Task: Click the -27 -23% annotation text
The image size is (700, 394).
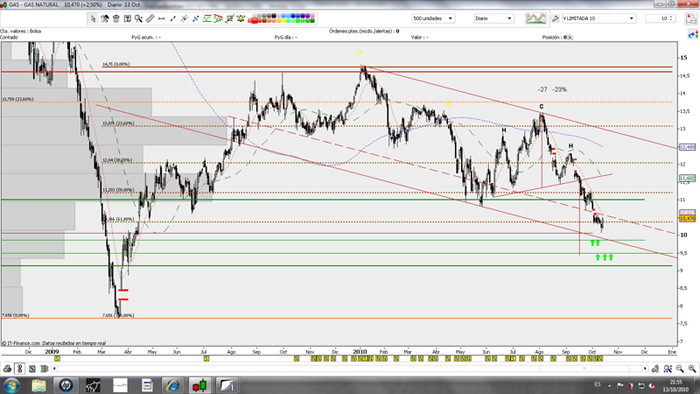Action: [x=552, y=89]
